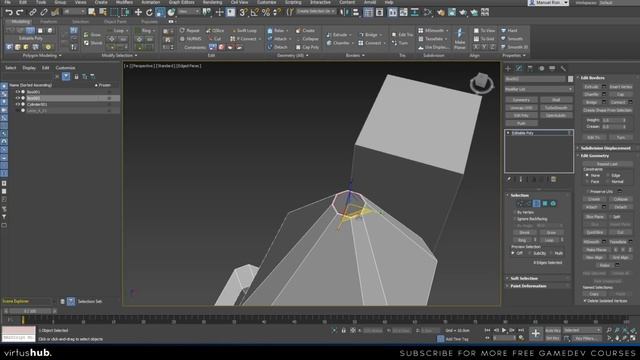Open the Graph Editors menu
This screenshot has height=360, width=640.
click(181, 2)
